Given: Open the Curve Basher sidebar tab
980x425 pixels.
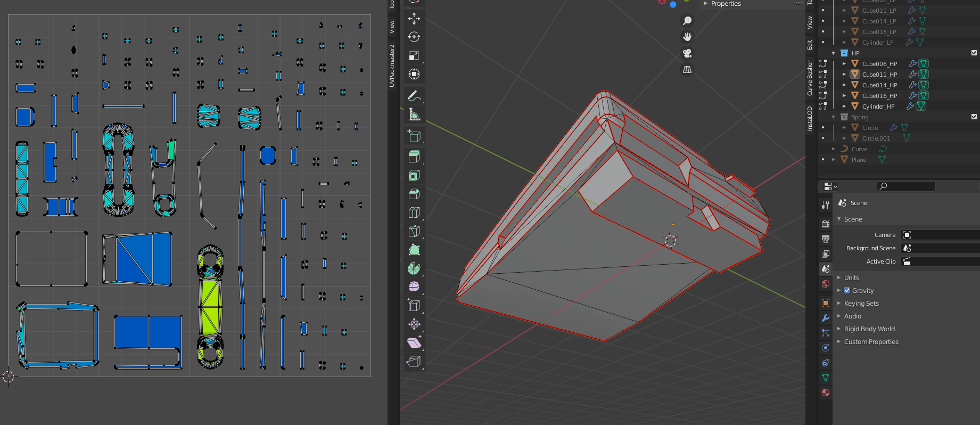Looking at the screenshot, I should [x=810, y=78].
